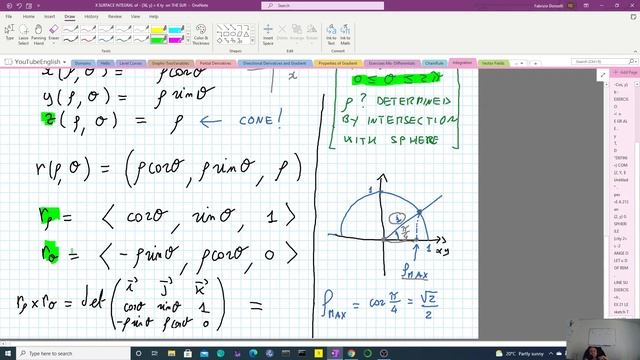Click the OneNote taskbar icon
Image resolution: width=640 pixels, height=360 pixels.
coord(335,353)
